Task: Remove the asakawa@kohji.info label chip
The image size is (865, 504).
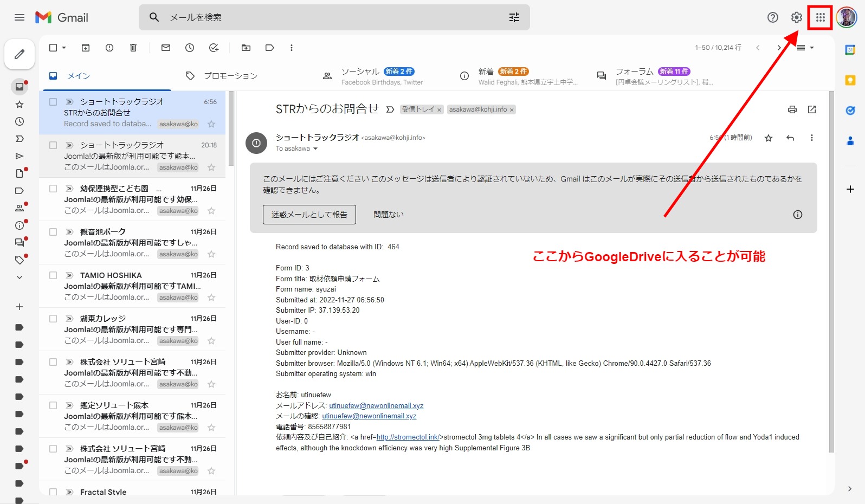Action: click(x=512, y=110)
